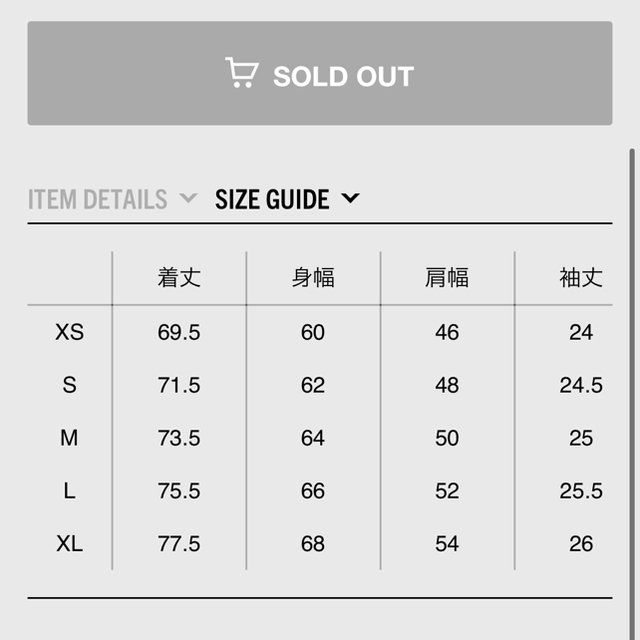Click the 24.5 sleeve length value

tap(581, 385)
